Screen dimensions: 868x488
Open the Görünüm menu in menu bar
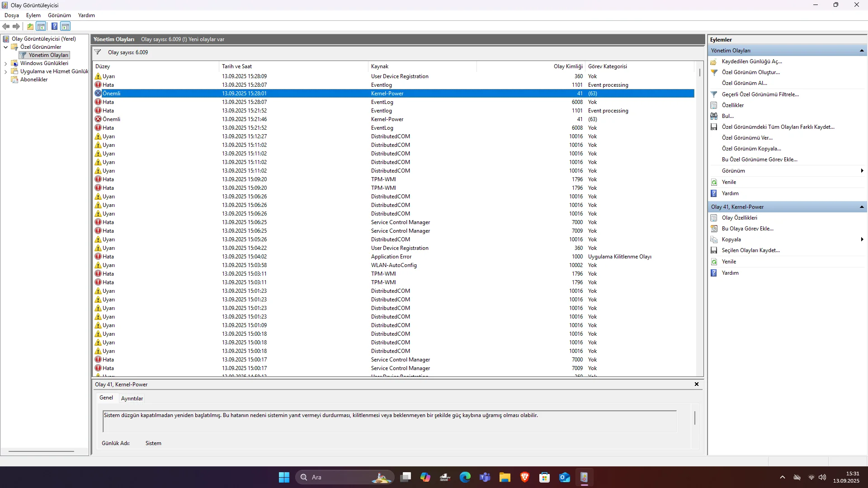[x=59, y=15]
